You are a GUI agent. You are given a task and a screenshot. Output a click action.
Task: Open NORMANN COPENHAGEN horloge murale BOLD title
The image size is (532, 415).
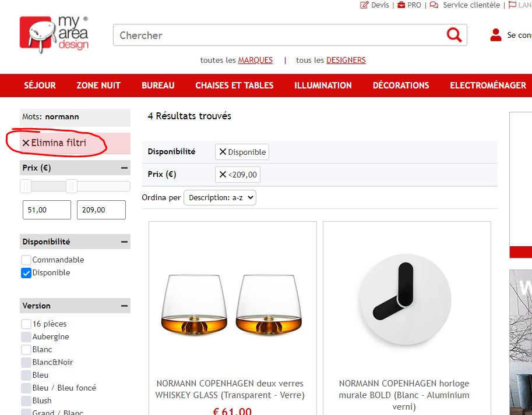click(x=404, y=395)
